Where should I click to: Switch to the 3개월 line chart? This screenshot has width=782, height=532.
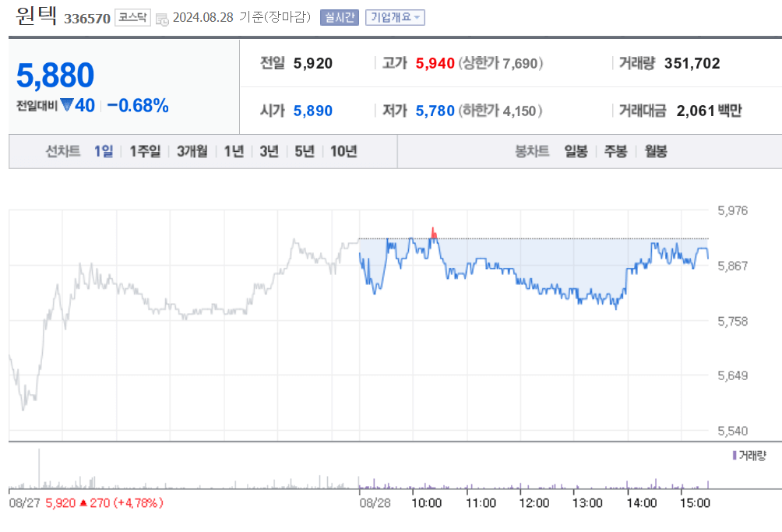pos(192,151)
